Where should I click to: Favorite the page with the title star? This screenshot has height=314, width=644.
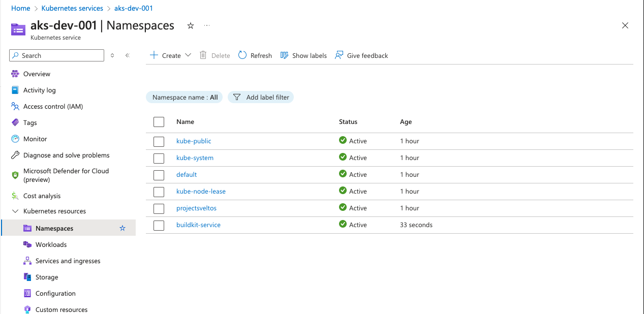[191, 26]
